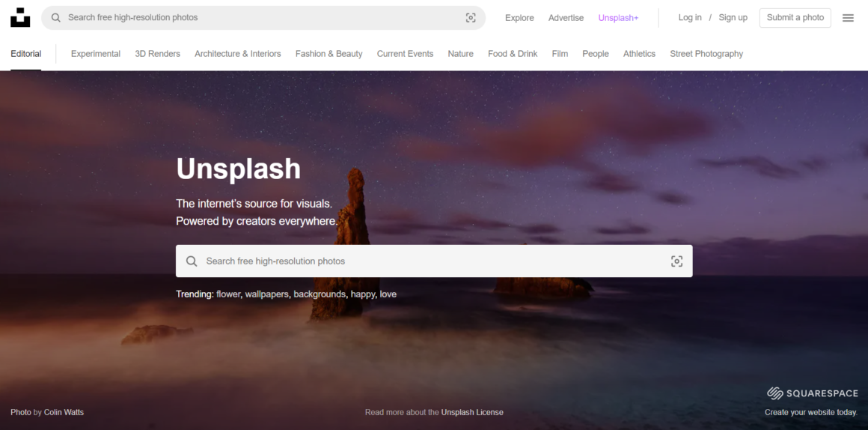Open the Unsplash License link
The height and width of the screenshot is (430, 868).
click(x=472, y=412)
